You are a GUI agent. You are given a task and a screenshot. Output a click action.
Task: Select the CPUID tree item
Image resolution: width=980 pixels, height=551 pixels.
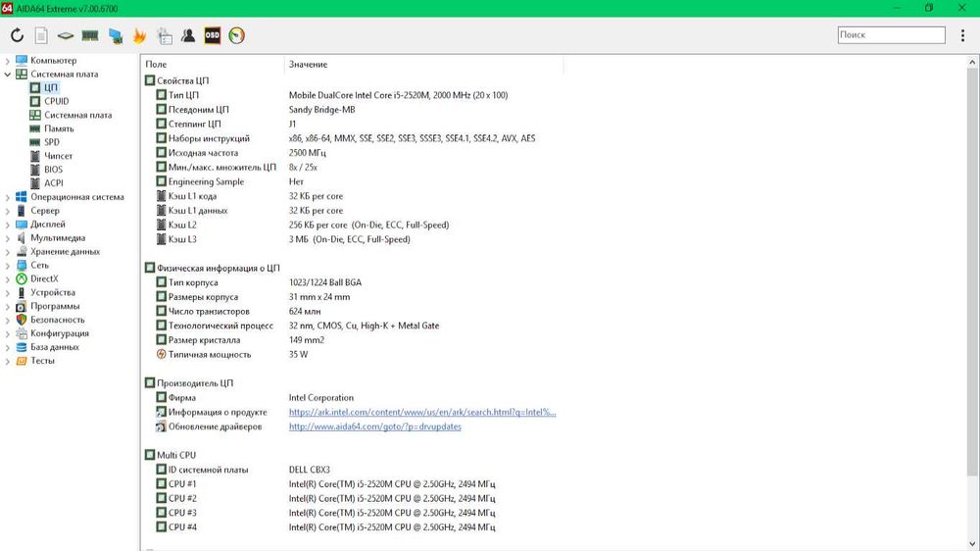click(56, 101)
